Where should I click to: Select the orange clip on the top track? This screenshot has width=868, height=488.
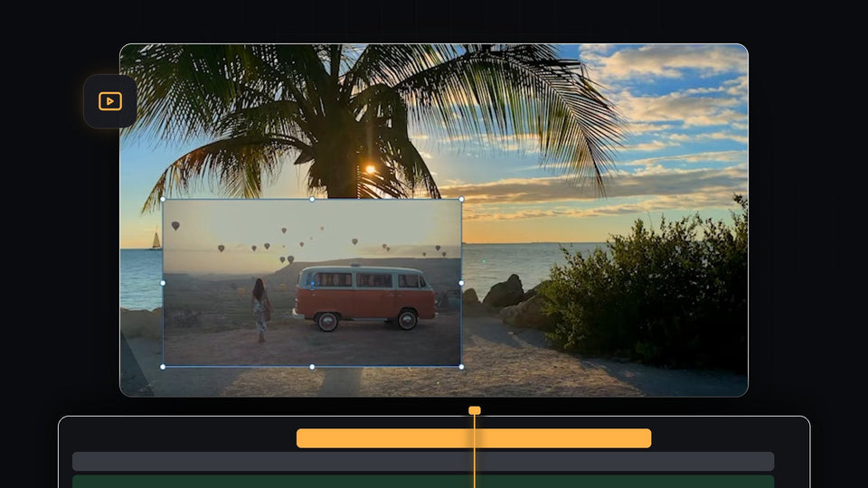(x=474, y=438)
